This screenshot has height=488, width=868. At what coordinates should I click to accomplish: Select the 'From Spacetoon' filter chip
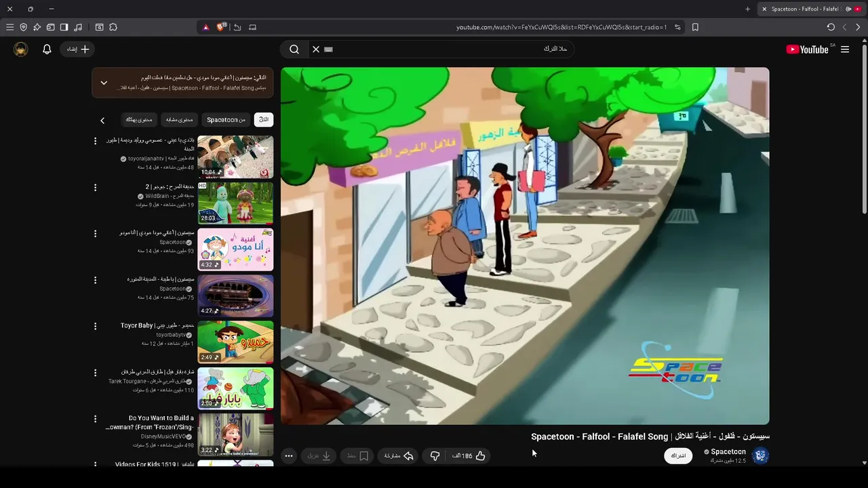pos(226,119)
